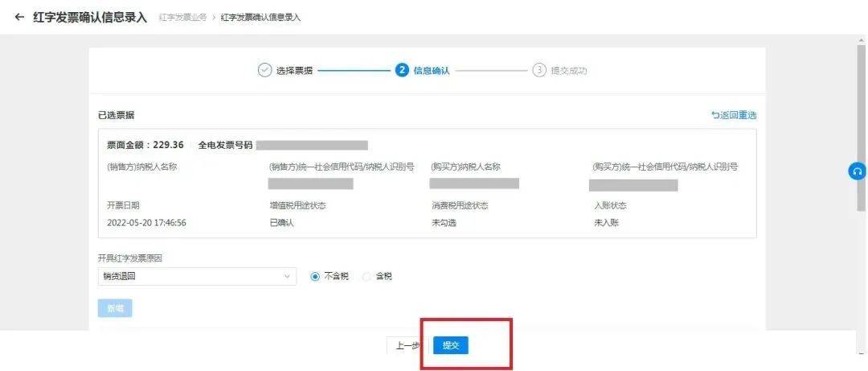The image size is (868, 371).
Task: Click the 选择票据 step label
Action: [294, 71]
